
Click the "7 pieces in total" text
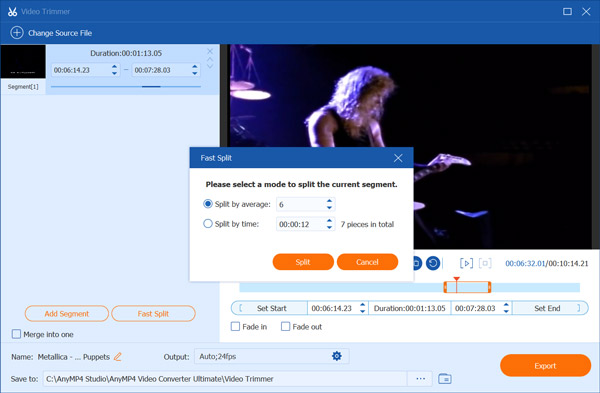367,224
